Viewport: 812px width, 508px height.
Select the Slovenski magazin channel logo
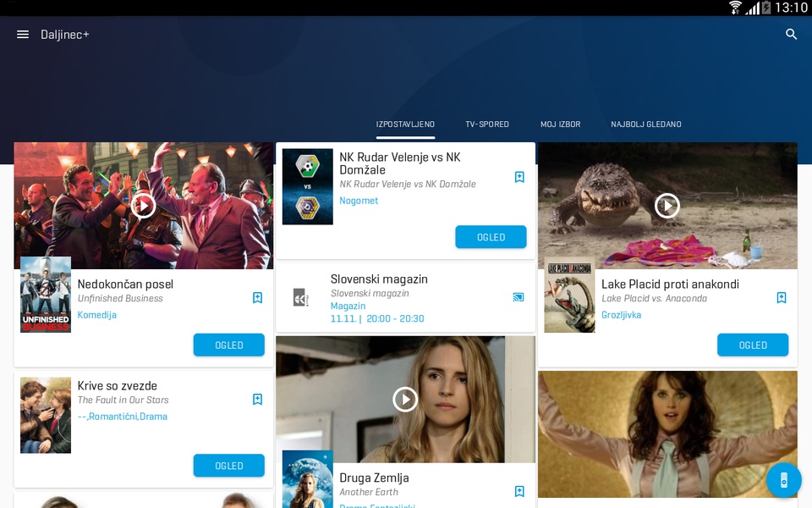click(301, 297)
